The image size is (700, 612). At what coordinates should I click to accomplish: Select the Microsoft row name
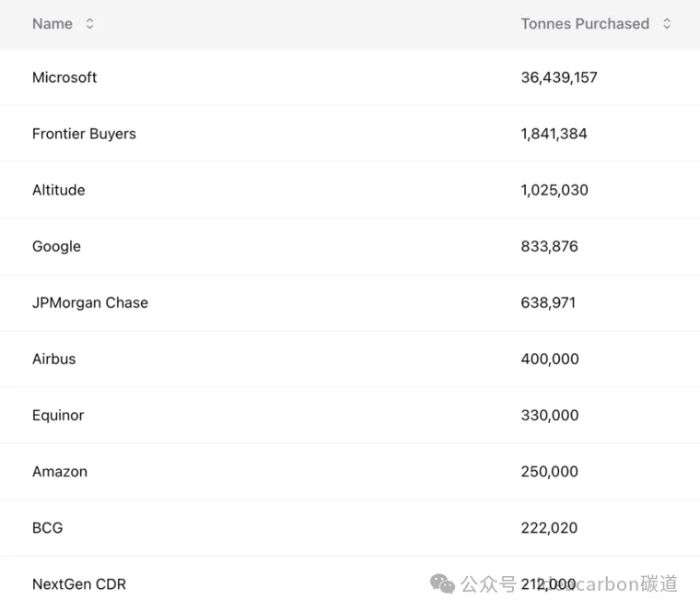click(x=64, y=77)
